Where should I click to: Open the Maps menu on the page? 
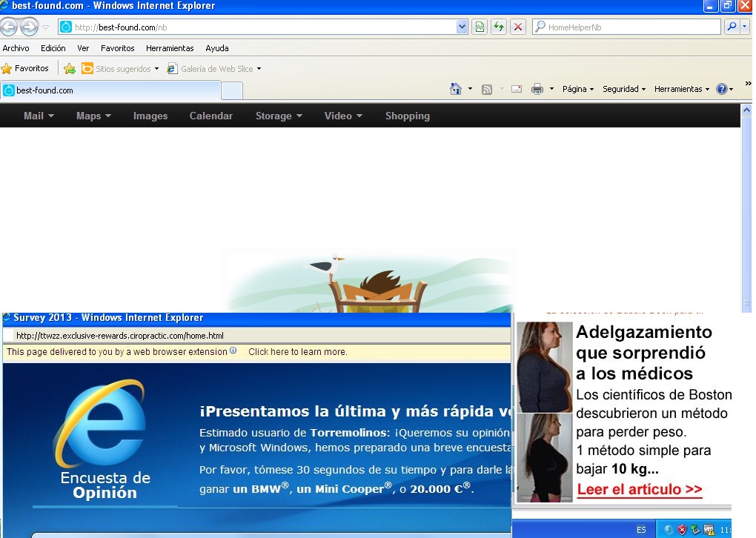[93, 116]
